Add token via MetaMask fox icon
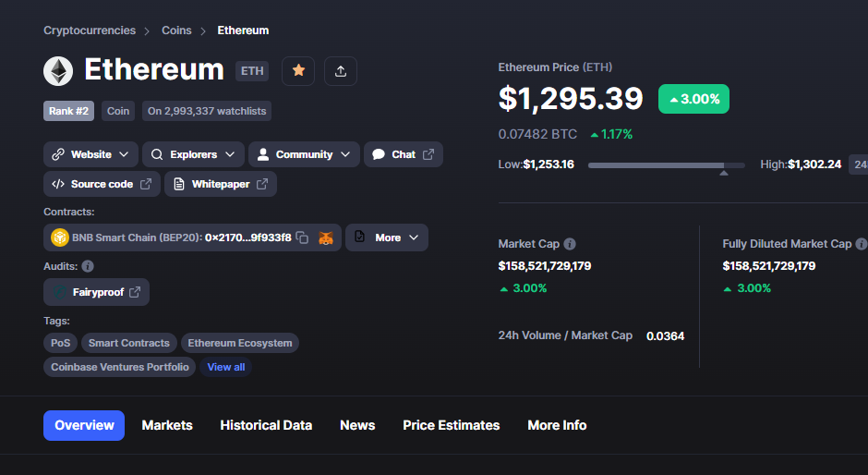This screenshot has height=475, width=868. [326, 237]
